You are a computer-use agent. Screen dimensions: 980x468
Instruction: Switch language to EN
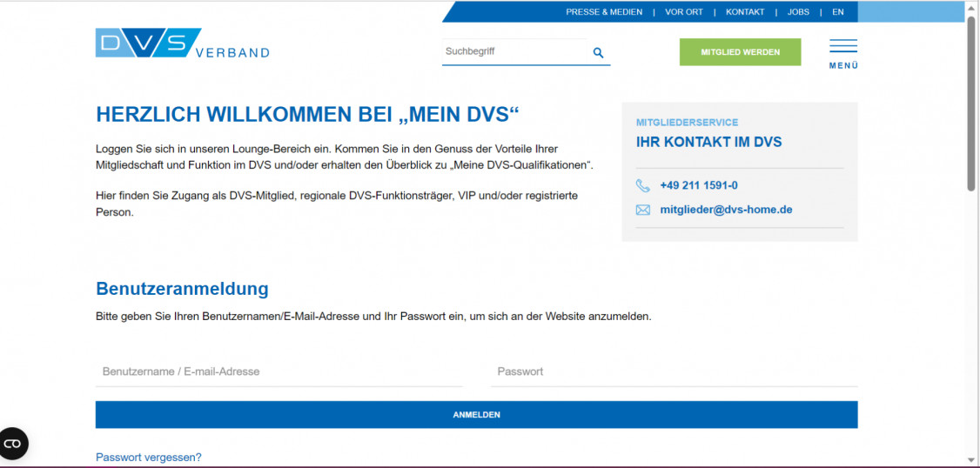[837, 12]
